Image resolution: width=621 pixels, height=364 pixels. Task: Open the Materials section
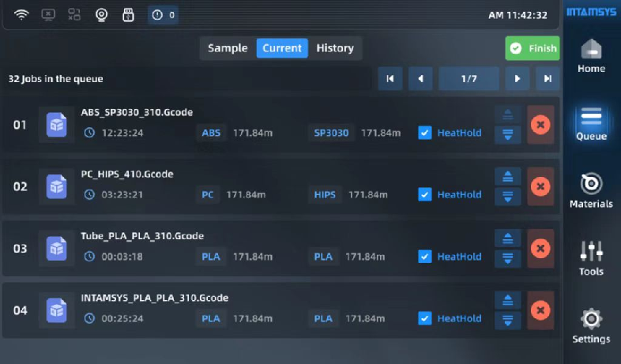pyautogui.click(x=591, y=191)
